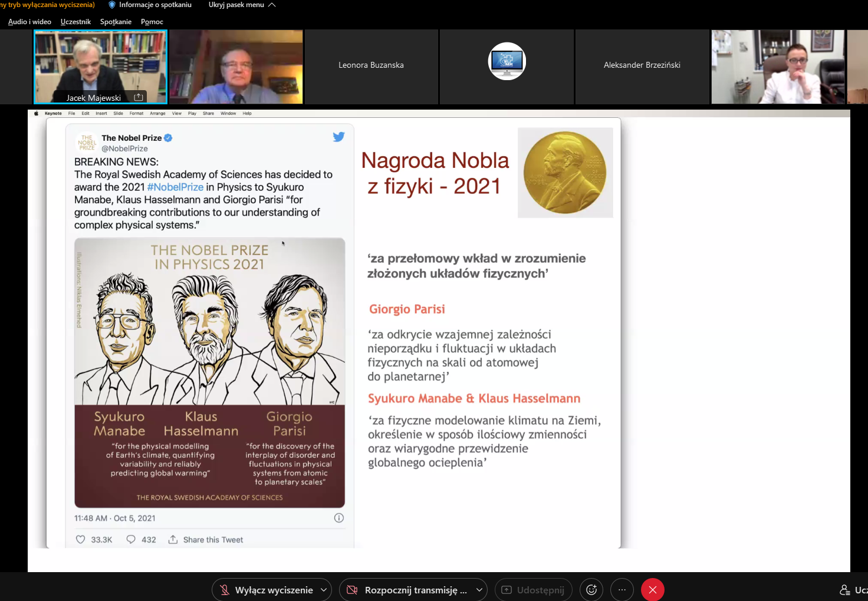Click the crossed-out camera icon

click(x=352, y=590)
